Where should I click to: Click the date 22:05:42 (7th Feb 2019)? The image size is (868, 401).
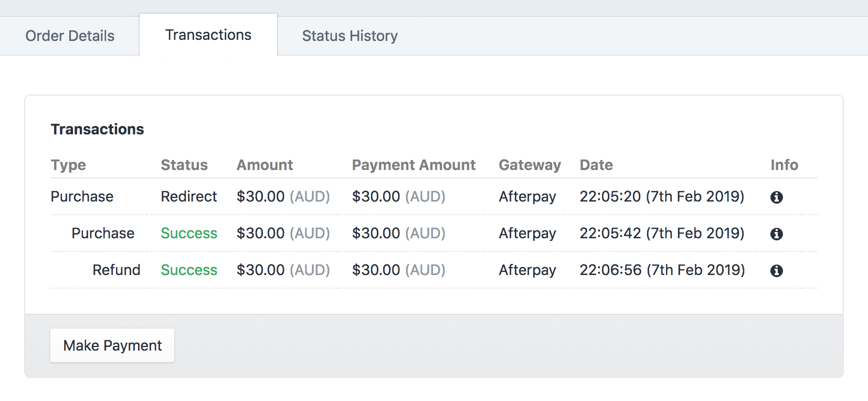pyautogui.click(x=662, y=233)
